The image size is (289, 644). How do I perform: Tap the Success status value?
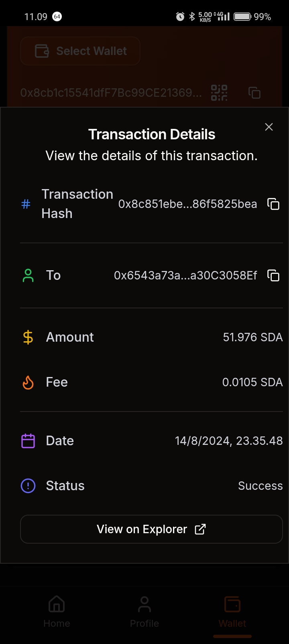point(260,486)
